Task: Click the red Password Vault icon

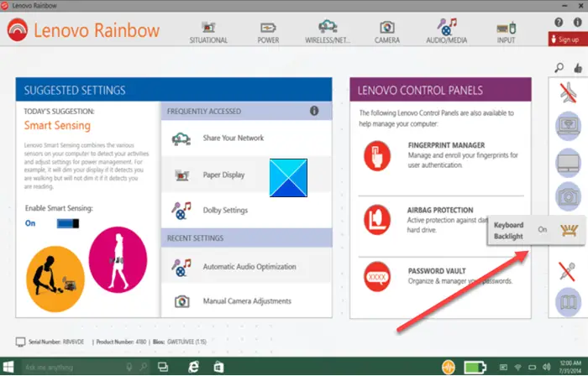Action: pyautogui.click(x=377, y=277)
